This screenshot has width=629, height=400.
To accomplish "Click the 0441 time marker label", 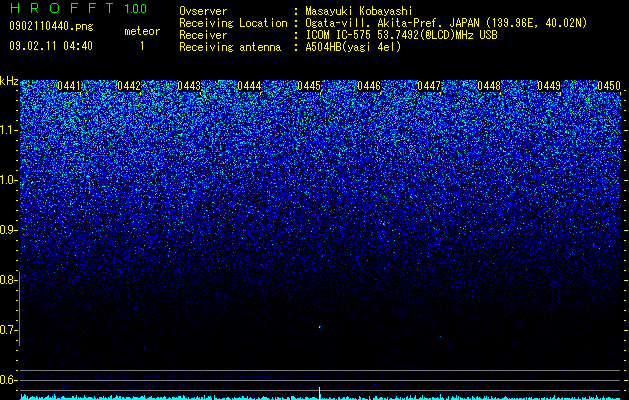I will click(69, 86).
